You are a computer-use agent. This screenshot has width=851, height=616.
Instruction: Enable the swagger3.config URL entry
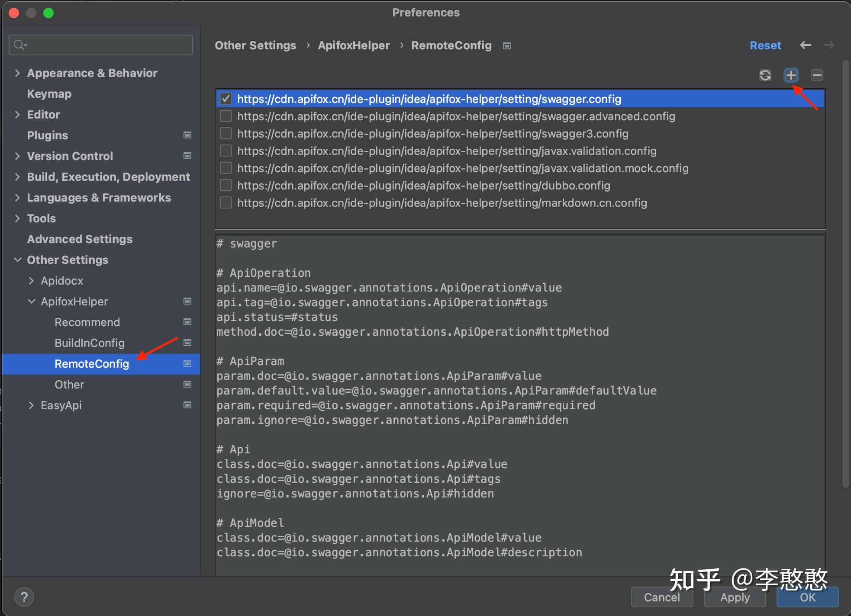[x=226, y=133]
